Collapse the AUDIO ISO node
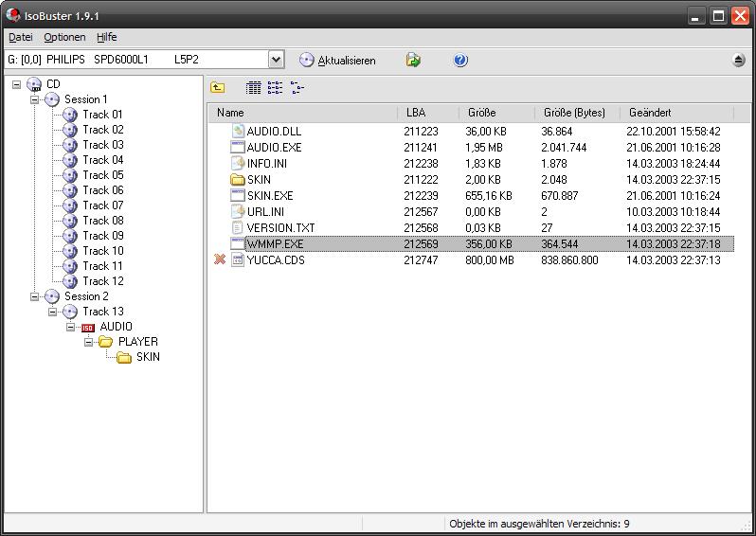 point(71,327)
